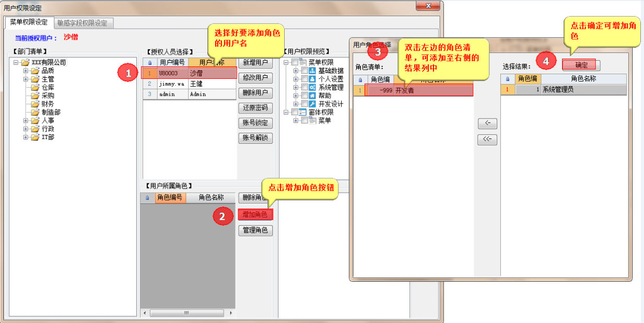
Task: Click the double-arrow <<- move-all button
Action: pyautogui.click(x=488, y=140)
